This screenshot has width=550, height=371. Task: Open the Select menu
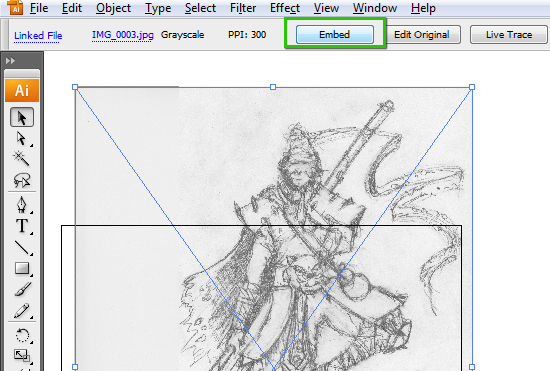point(200,8)
